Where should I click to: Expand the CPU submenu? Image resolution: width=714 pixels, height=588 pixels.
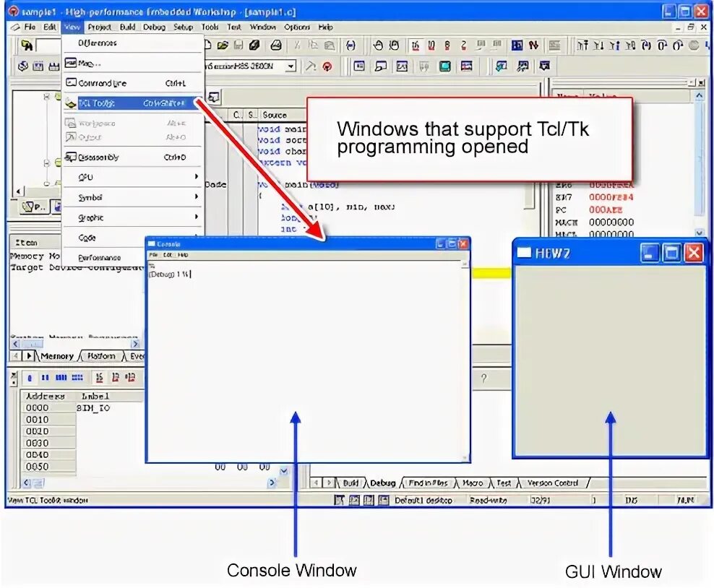click(x=132, y=177)
